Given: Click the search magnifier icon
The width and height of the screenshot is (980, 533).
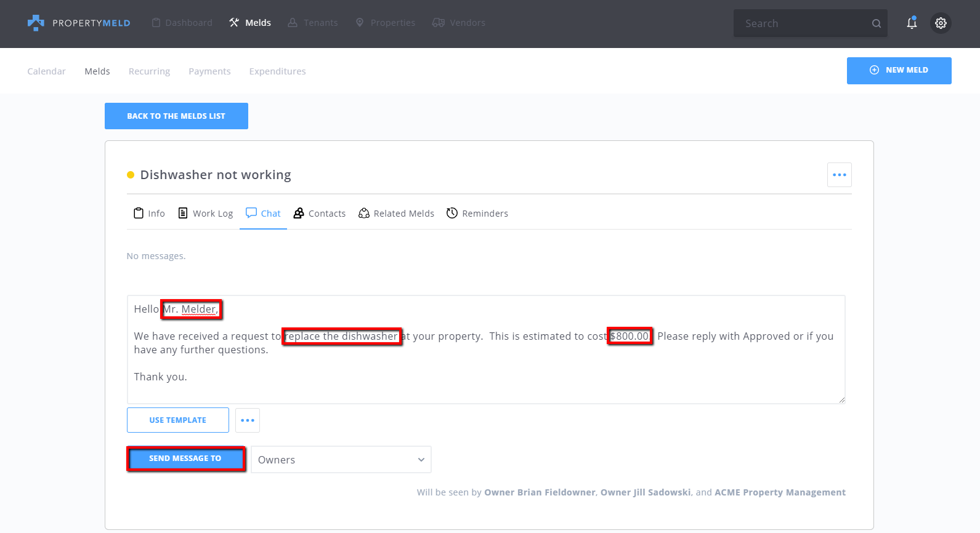Looking at the screenshot, I should pyautogui.click(x=877, y=23).
